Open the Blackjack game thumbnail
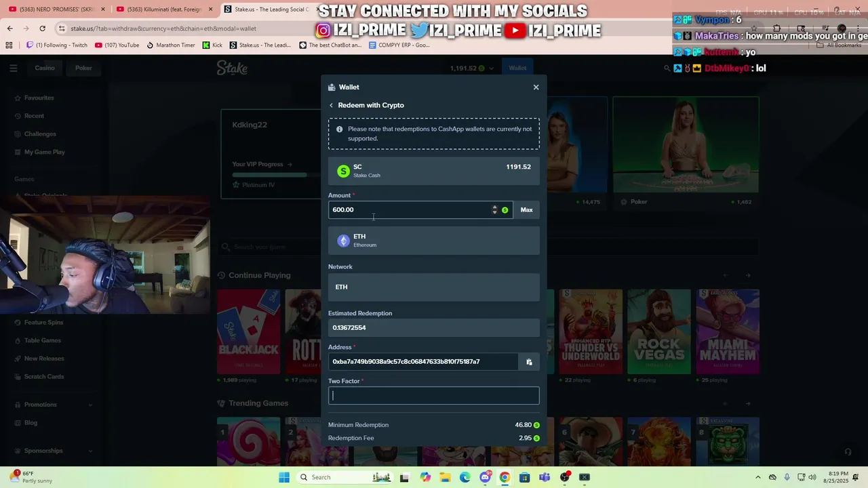 pos(248,331)
